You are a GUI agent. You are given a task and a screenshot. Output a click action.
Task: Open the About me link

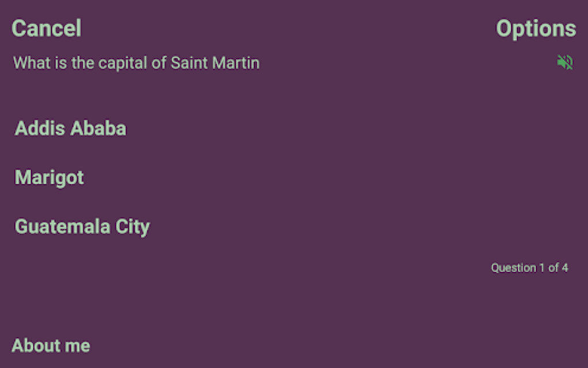51,346
